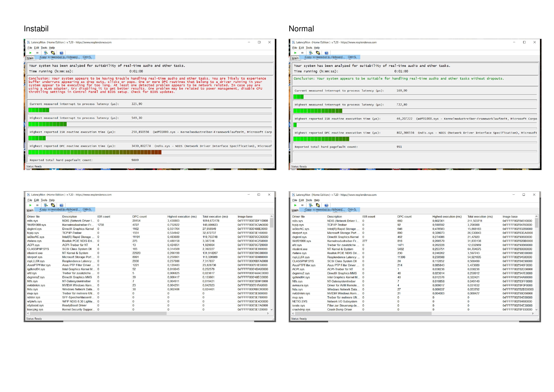The image size is (554, 392).
Task: Open Edit menu in Normal driver list window
Action: [301, 200]
